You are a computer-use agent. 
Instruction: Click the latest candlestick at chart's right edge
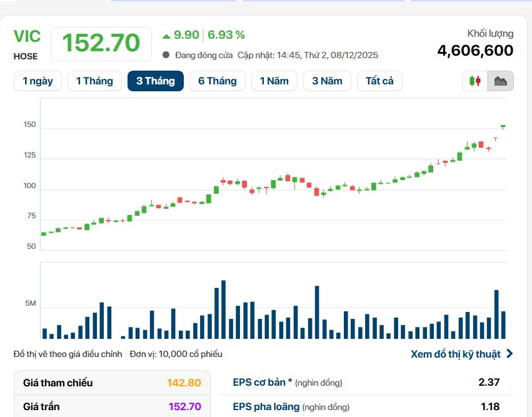pos(503,127)
